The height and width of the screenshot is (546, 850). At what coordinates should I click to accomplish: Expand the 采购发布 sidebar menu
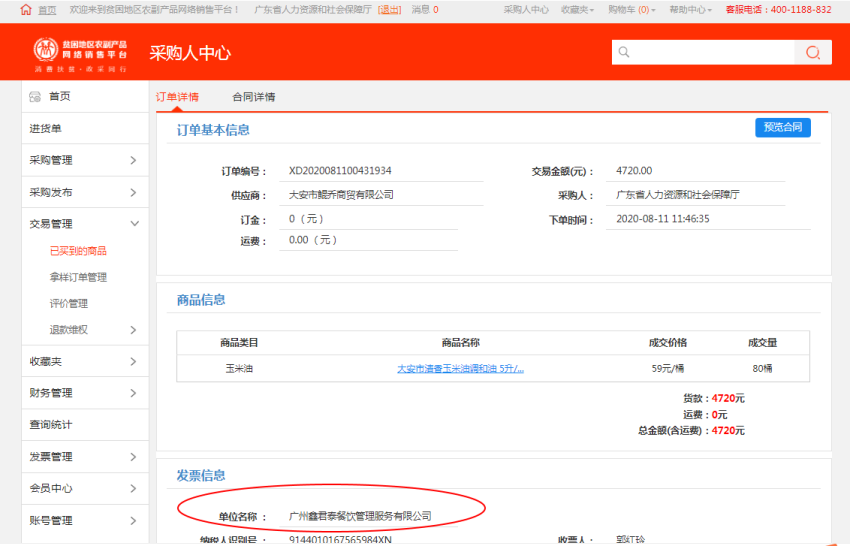point(134,192)
